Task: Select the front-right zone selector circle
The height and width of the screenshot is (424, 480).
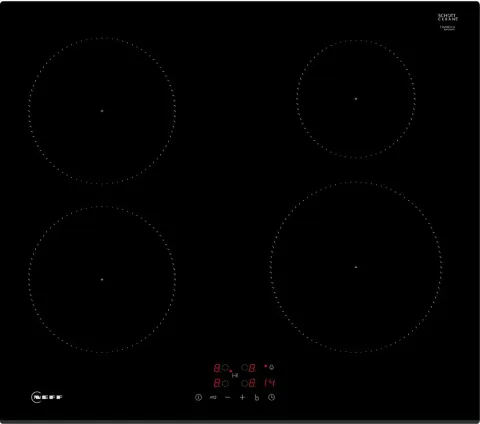Action: [244, 383]
